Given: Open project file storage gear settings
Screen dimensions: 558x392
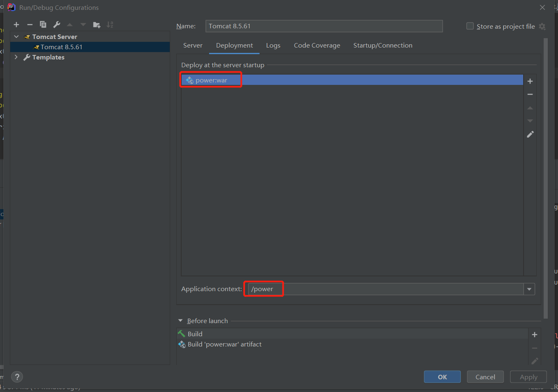Looking at the screenshot, I should (x=542, y=26).
